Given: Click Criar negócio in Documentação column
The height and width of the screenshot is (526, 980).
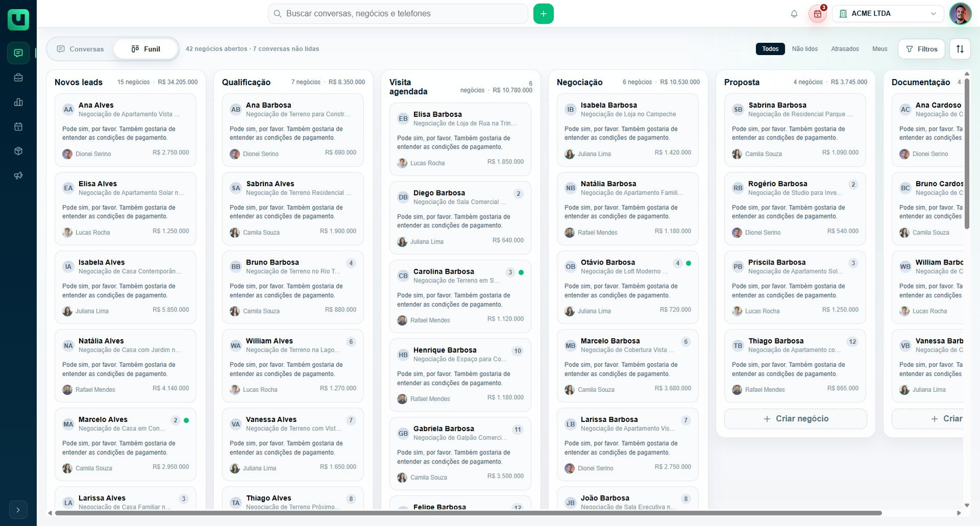Looking at the screenshot, I should (x=927, y=419).
